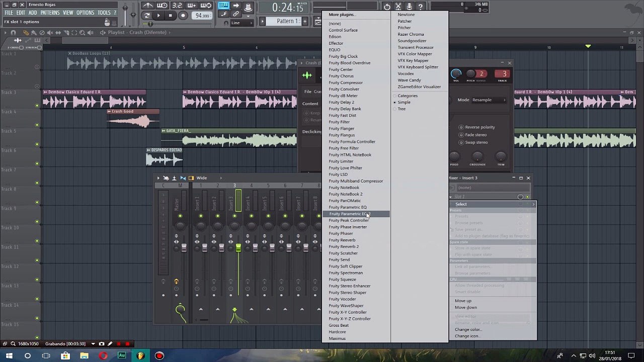The image size is (644, 362).
Task: Open Adobe Audition from Windows taskbar
Action: tap(122, 356)
